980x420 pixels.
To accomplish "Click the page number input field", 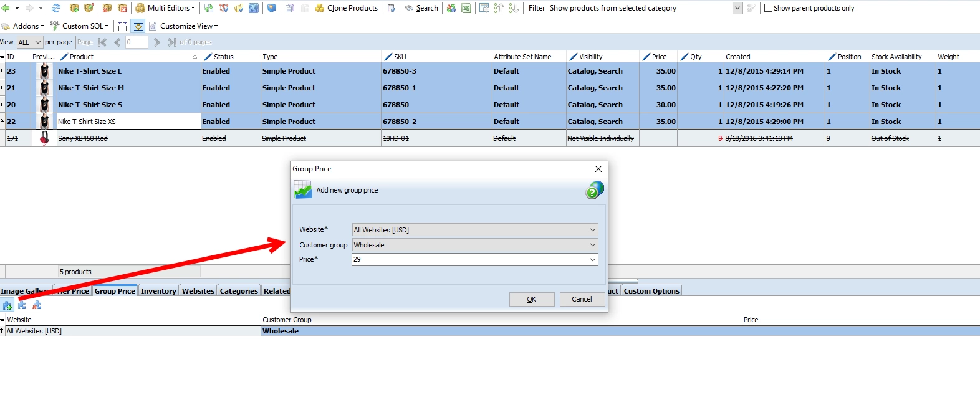I will (x=137, y=42).
